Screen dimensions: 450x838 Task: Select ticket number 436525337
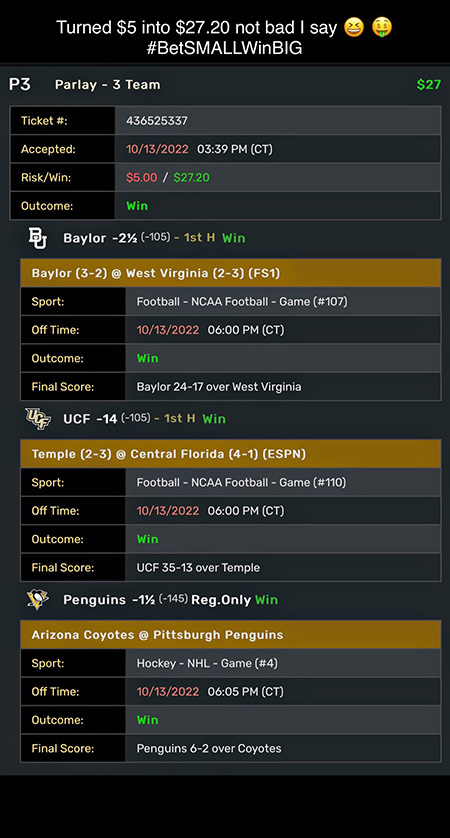tap(157, 121)
